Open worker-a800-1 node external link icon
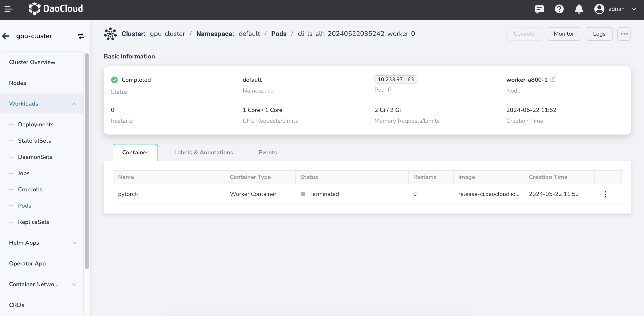The image size is (644, 316). pos(553,79)
